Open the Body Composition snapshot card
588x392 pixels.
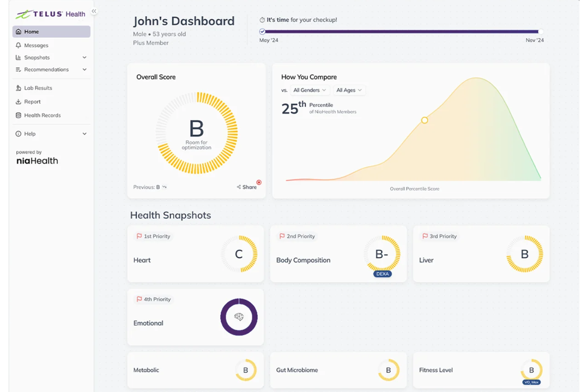(x=338, y=254)
